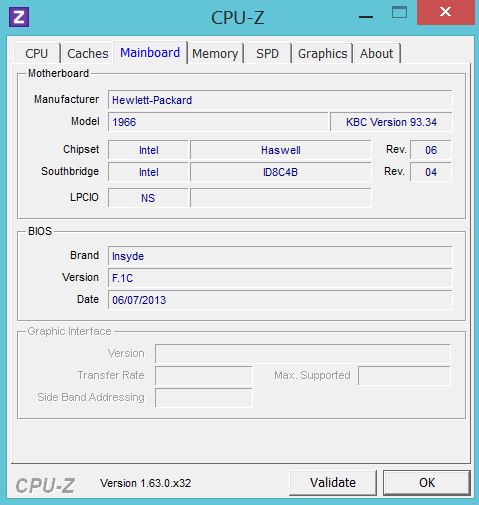Click the BIOS Brand label
This screenshot has width=479, height=505.
84,255
